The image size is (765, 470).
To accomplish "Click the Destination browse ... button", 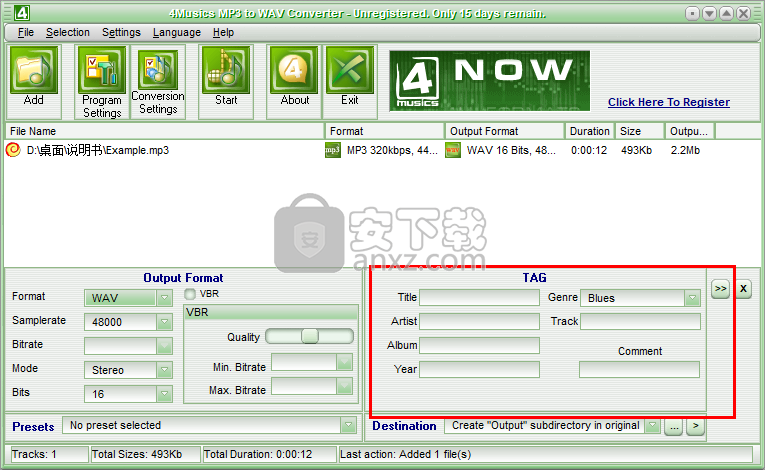I will click(674, 427).
